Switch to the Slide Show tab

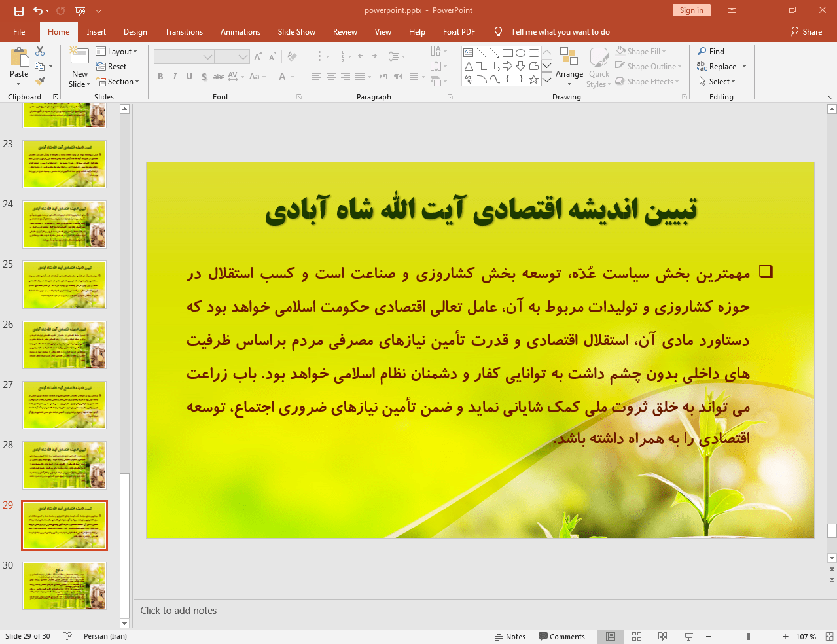(x=296, y=32)
